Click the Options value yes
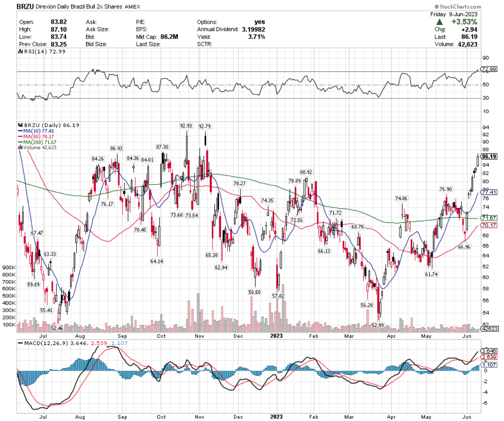This screenshot has width=504, height=421. click(260, 22)
